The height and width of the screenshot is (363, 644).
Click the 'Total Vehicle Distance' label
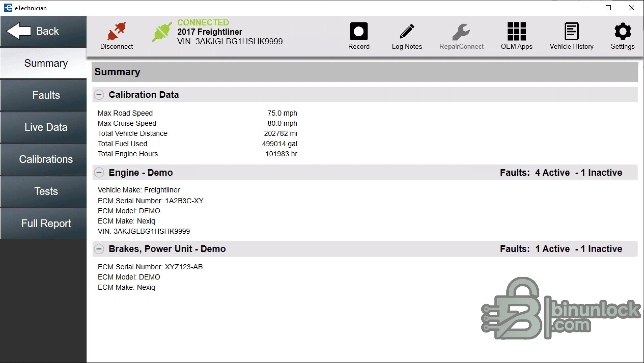tap(133, 133)
